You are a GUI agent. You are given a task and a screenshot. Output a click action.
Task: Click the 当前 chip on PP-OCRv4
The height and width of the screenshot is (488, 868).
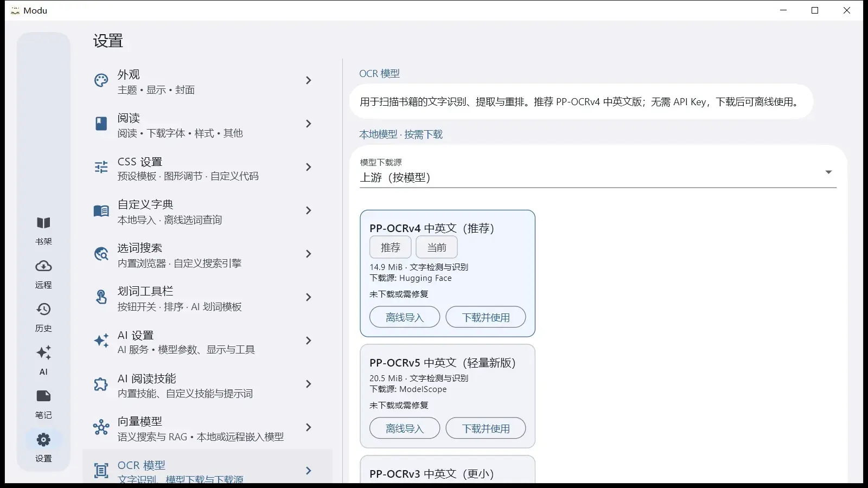tap(437, 247)
